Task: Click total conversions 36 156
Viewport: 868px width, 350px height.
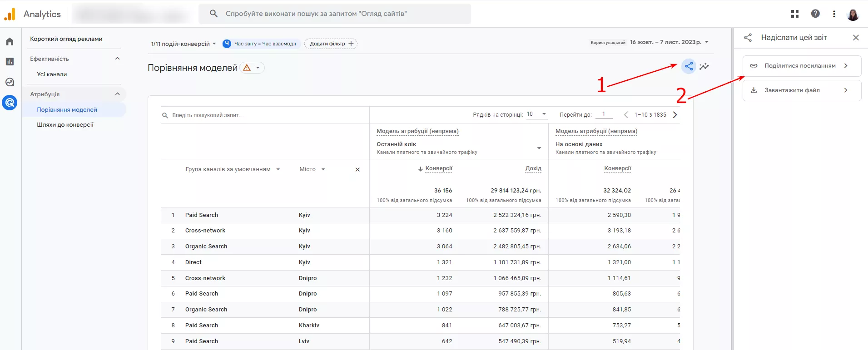Action: click(x=443, y=191)
